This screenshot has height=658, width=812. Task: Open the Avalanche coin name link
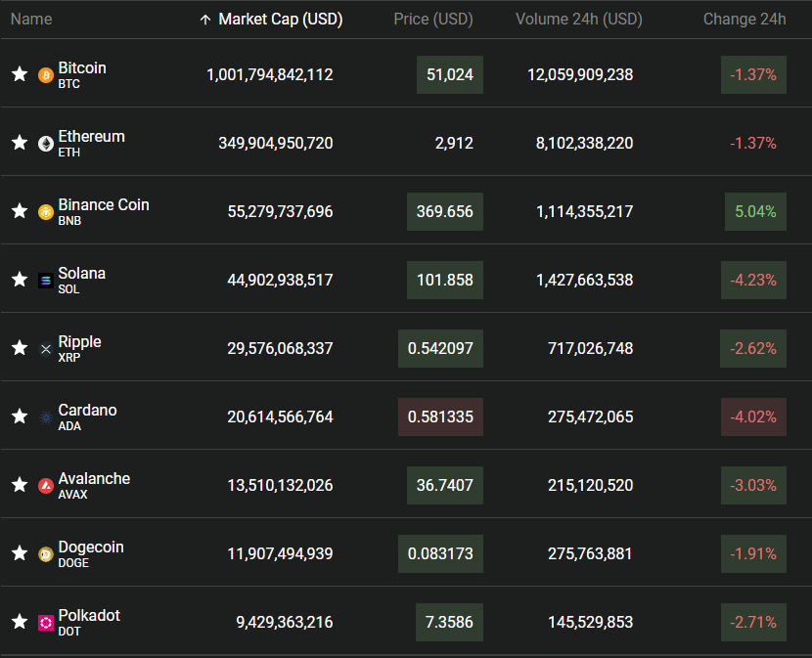coord(94,478)
